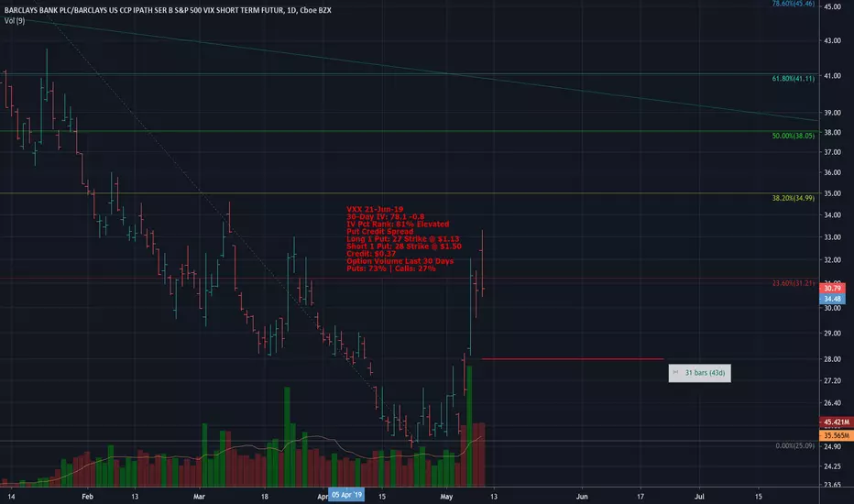Select the '30-Day IV: 78.1 -0.8' annotation
Screen dimensions: 854x504
[x=385, y=217]
